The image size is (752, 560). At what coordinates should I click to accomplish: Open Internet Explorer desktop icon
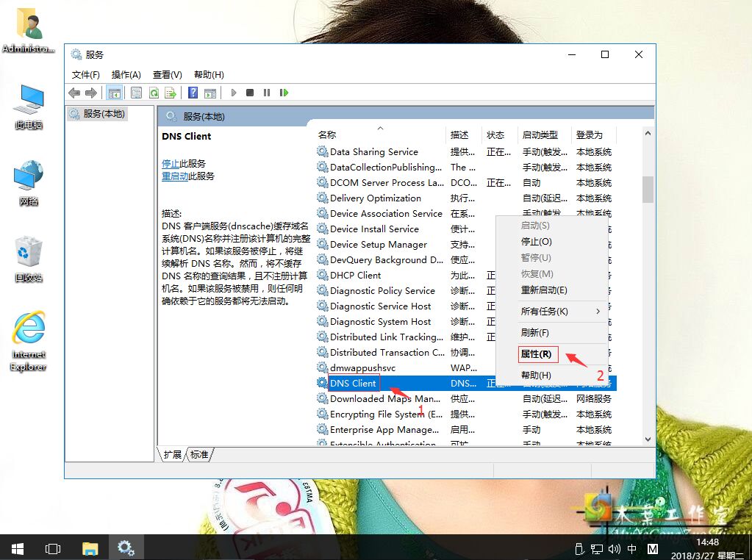click(x=29, y=342)
